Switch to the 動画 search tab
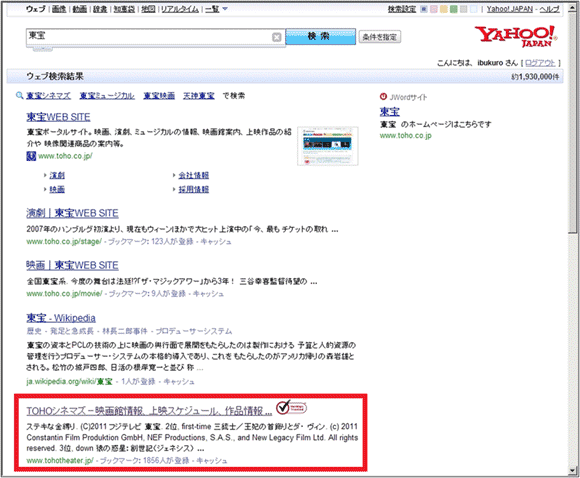The width and height of the screenshot is (580, 478). 80,9
